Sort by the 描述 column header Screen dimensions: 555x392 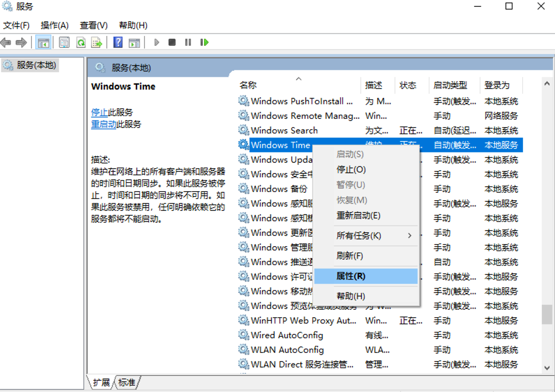tap(378, 85)
